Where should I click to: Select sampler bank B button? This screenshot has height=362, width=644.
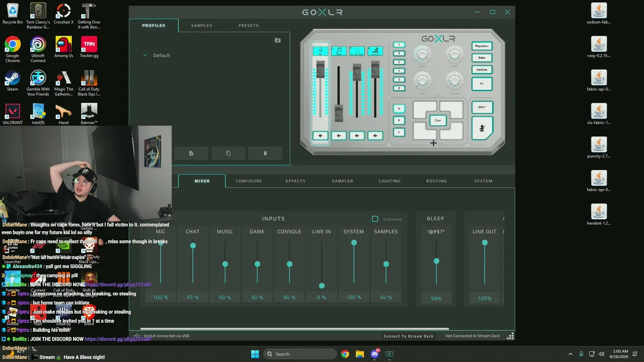pyautogui.click(x=399, y=121)
